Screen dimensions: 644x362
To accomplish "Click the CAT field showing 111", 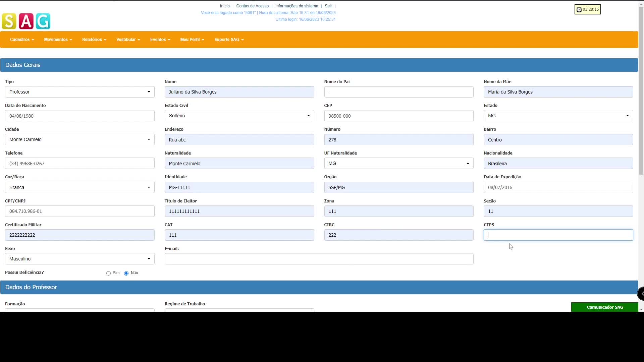I will [x=239, y=235].
